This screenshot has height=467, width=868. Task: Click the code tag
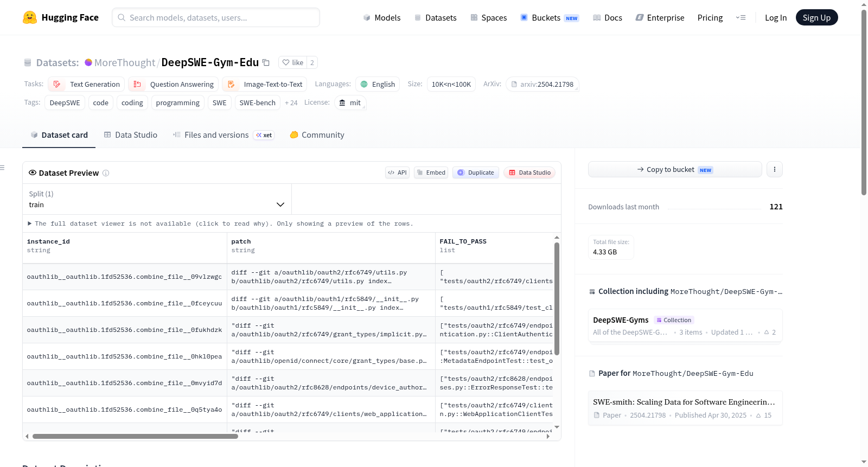coord(101,103)
